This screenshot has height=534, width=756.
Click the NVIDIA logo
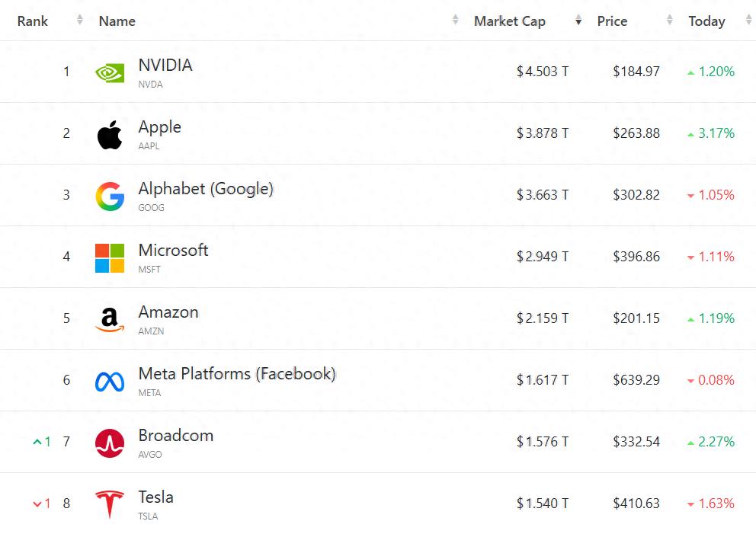(x=109, y=73)
